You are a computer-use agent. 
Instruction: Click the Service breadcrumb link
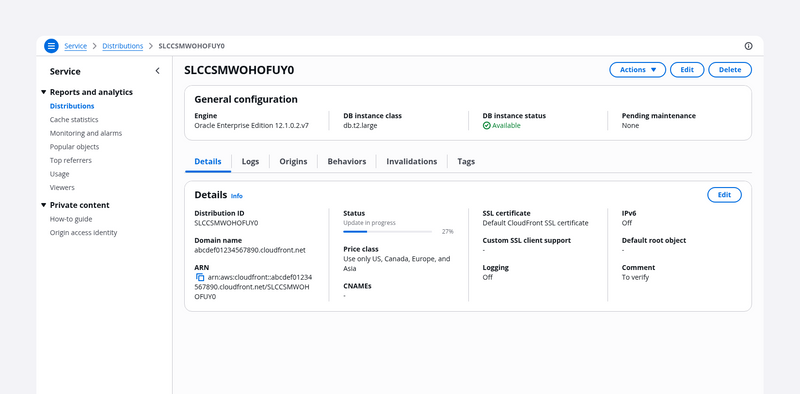(76, 46)
